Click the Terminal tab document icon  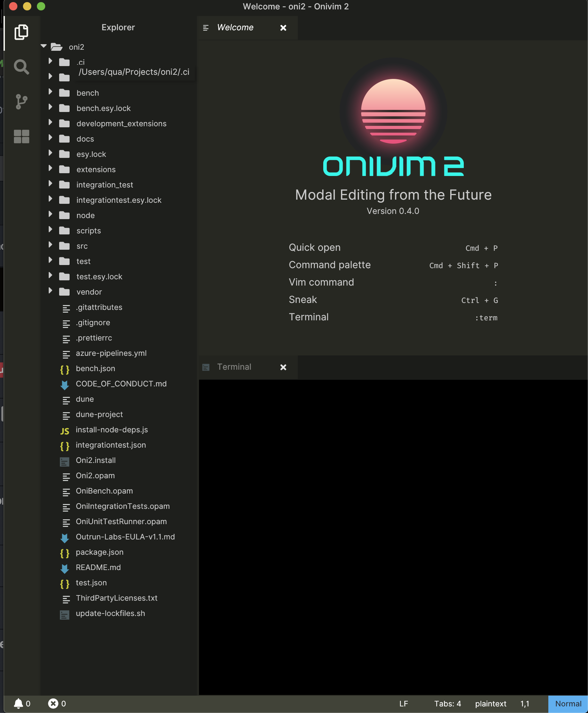click(206, 367)
